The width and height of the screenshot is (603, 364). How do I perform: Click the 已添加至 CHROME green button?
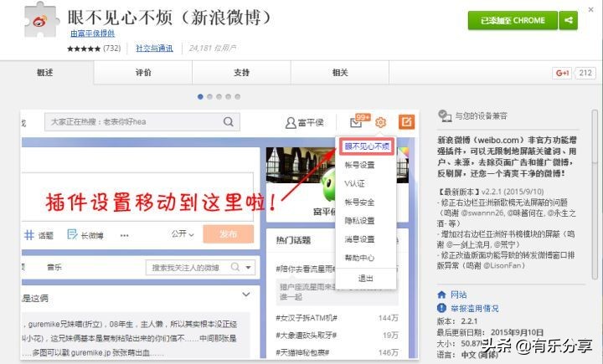[513, 20]
